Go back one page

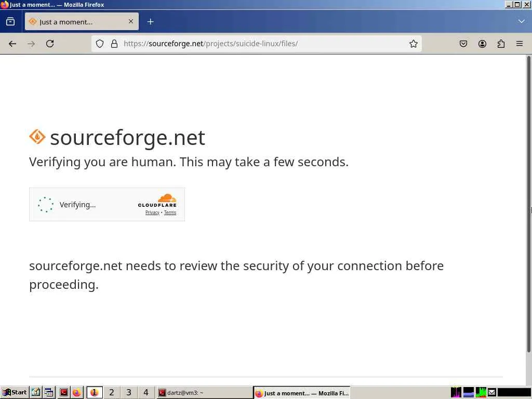pos(12,44)
